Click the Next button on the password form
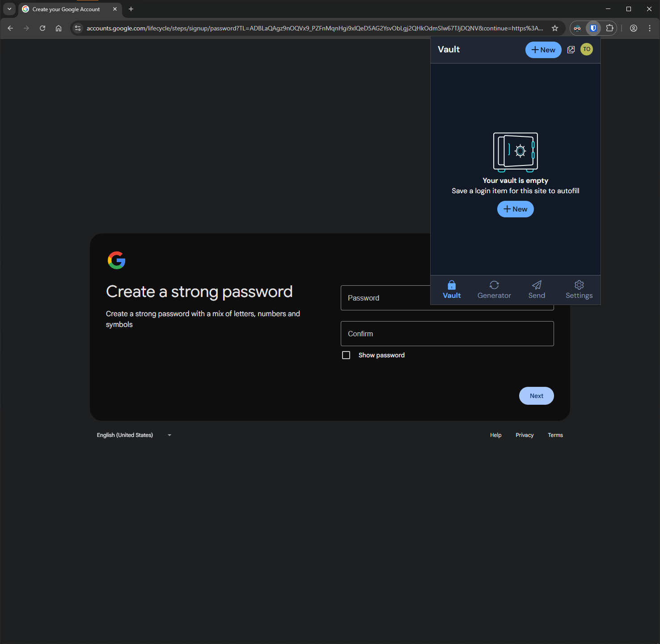 click(536, 396)
